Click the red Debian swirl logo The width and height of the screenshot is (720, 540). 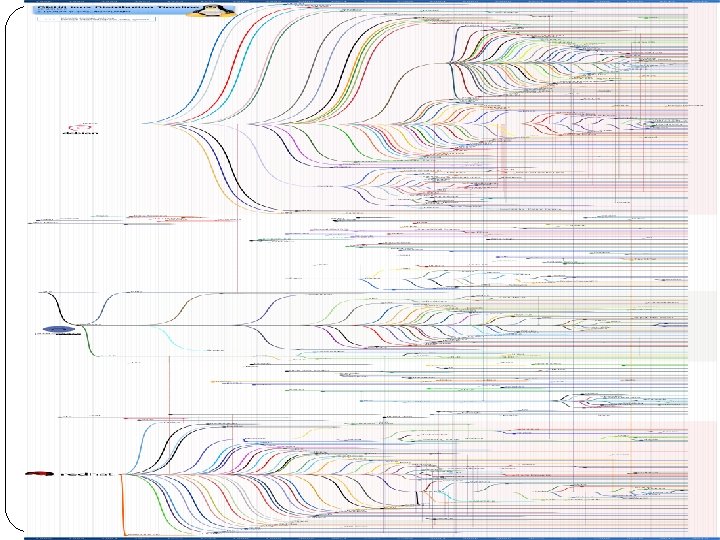pos(80,127)
